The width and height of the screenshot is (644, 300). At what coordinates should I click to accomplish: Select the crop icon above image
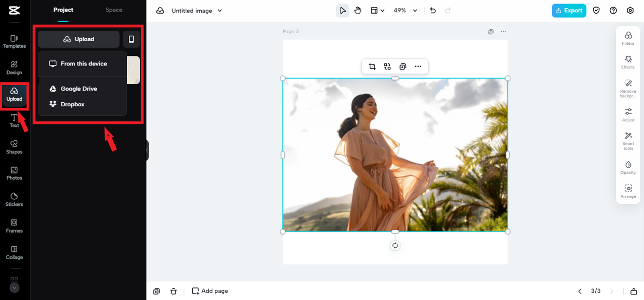tap(372, 66)
